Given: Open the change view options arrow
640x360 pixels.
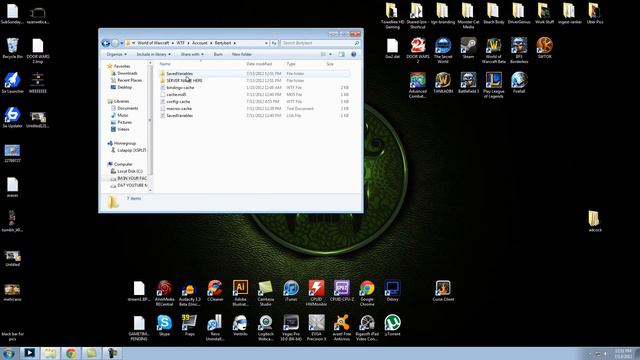Looking at the screenshot, I should pyautogui.click(x=330, y=54).
